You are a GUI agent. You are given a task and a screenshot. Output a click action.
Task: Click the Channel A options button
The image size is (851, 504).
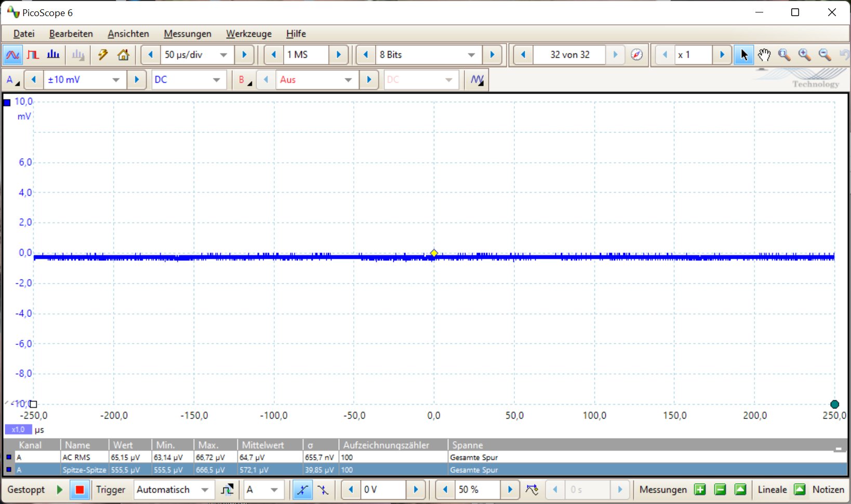coord(12,79)
